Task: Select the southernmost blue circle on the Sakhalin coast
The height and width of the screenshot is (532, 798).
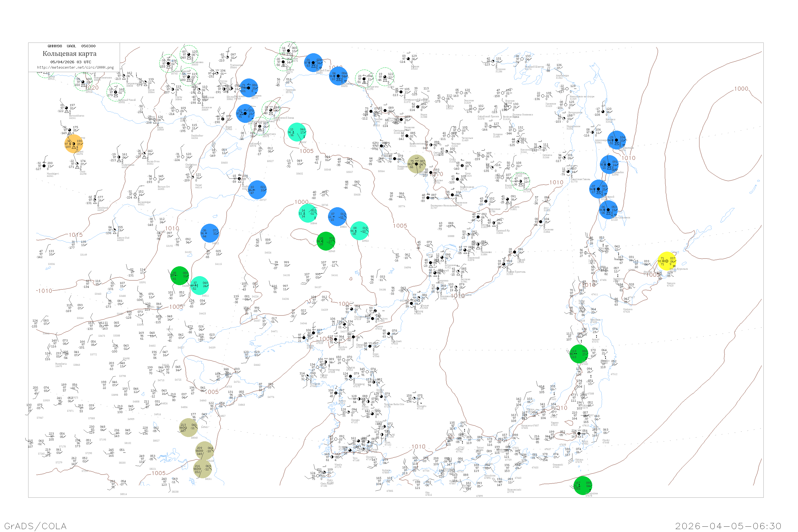Action: [608, 210]
